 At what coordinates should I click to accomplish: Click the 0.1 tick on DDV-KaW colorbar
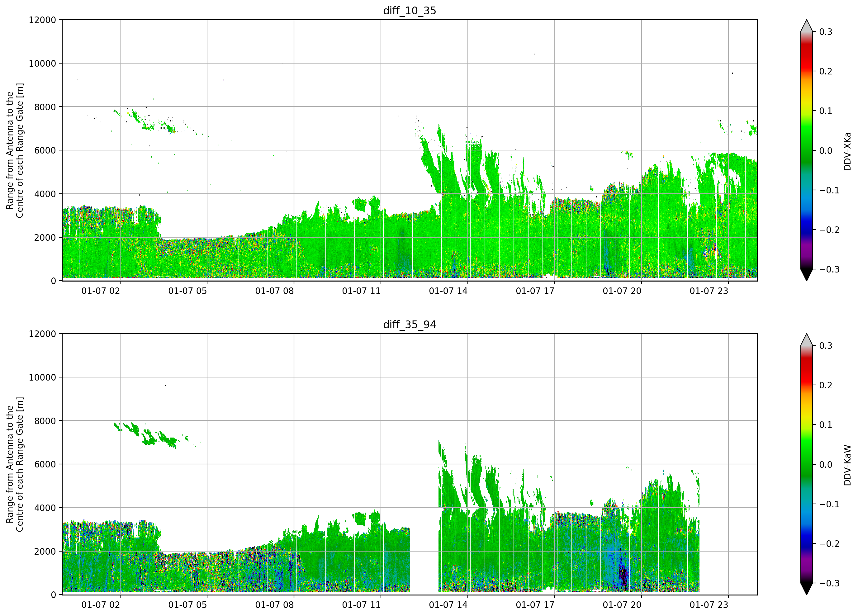point(826,425)
